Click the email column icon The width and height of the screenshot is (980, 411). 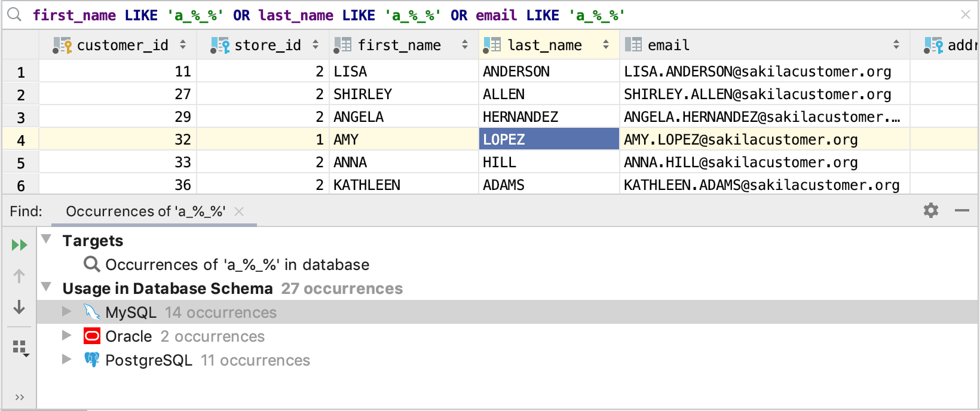(633, 45)
